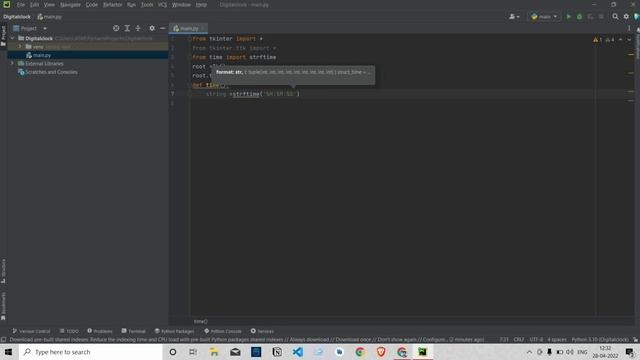Image resolution: width=640 pixels, height=360 pixels.
Task: Select Scratches and Consoles item
Action: 51,72
